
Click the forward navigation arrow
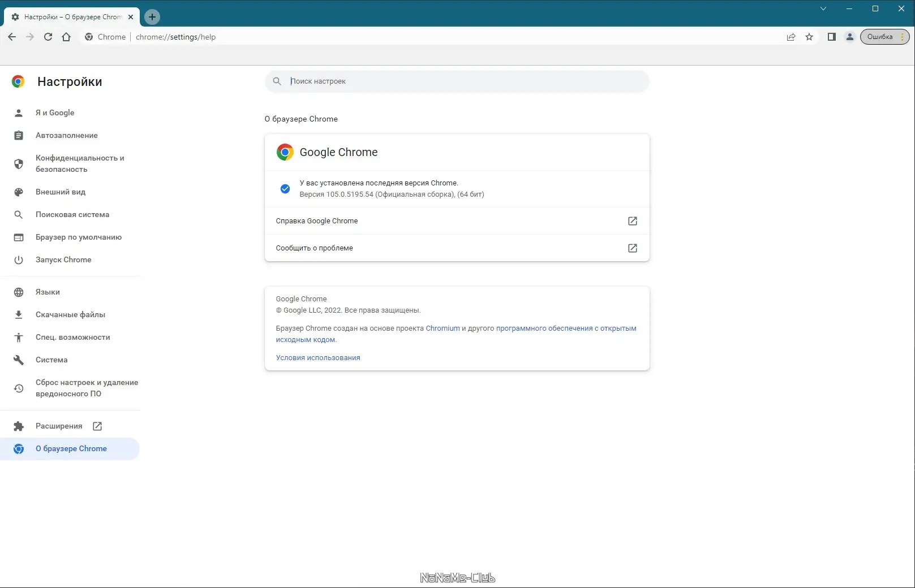(30, 37)
